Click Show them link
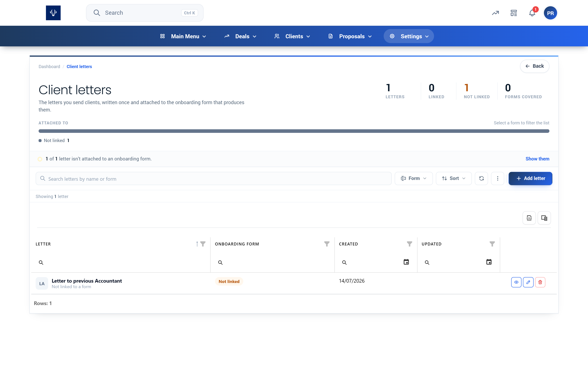 coord(537,159)
